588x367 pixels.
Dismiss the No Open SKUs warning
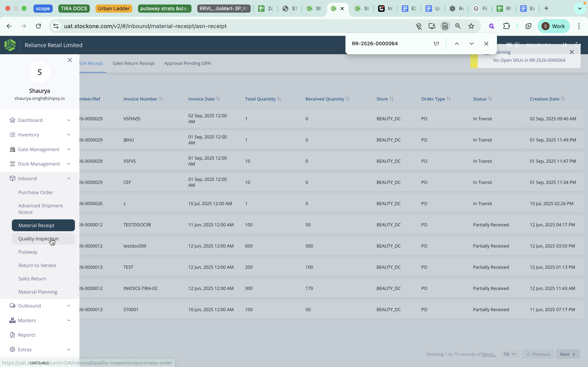pos(571,52)
